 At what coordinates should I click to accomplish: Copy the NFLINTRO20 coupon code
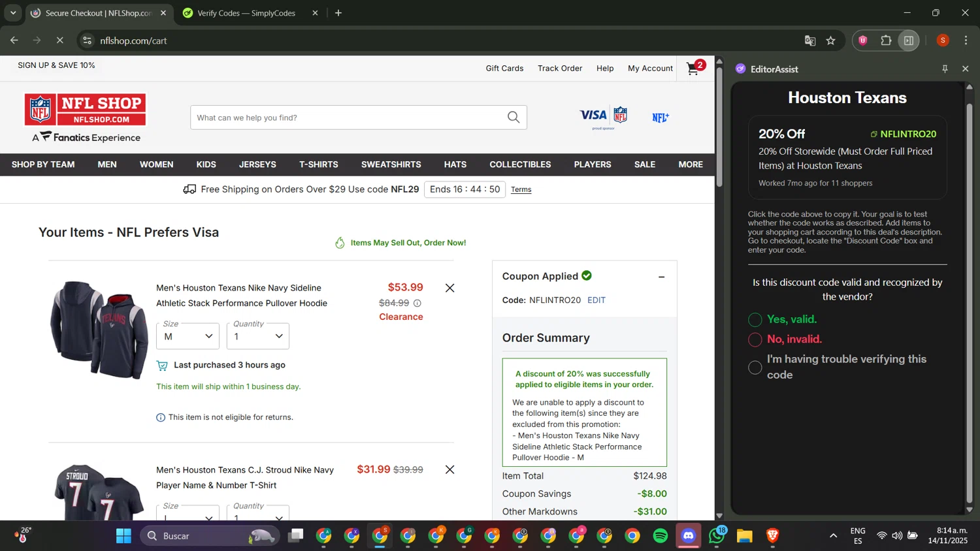click(904, 134)
